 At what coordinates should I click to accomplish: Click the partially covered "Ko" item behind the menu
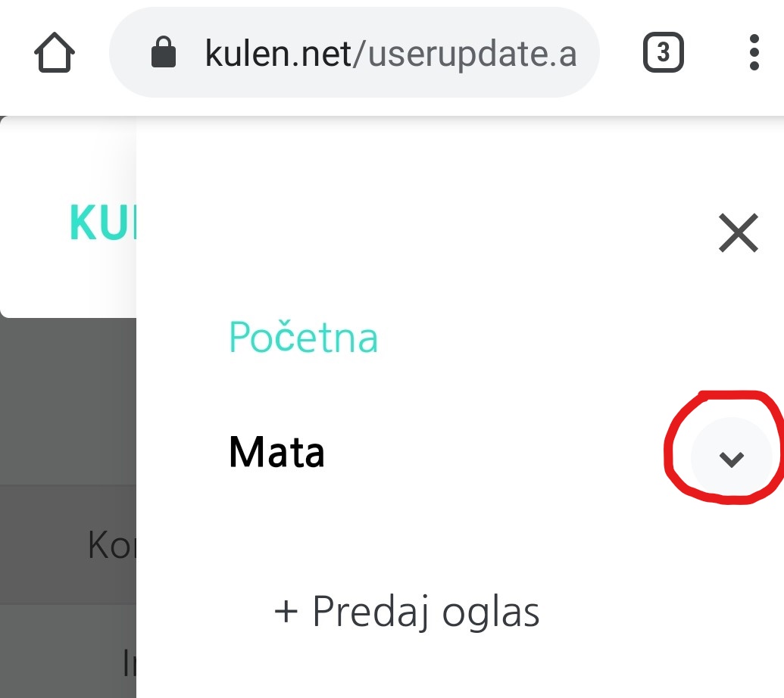click(111, 544)
